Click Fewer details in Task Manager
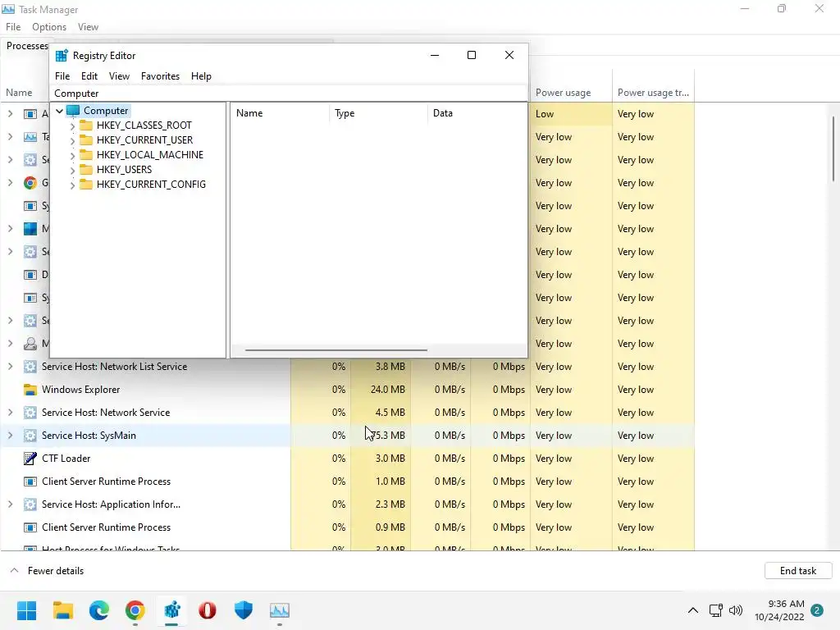Screen dimensions: 840x630 [47, 571]
